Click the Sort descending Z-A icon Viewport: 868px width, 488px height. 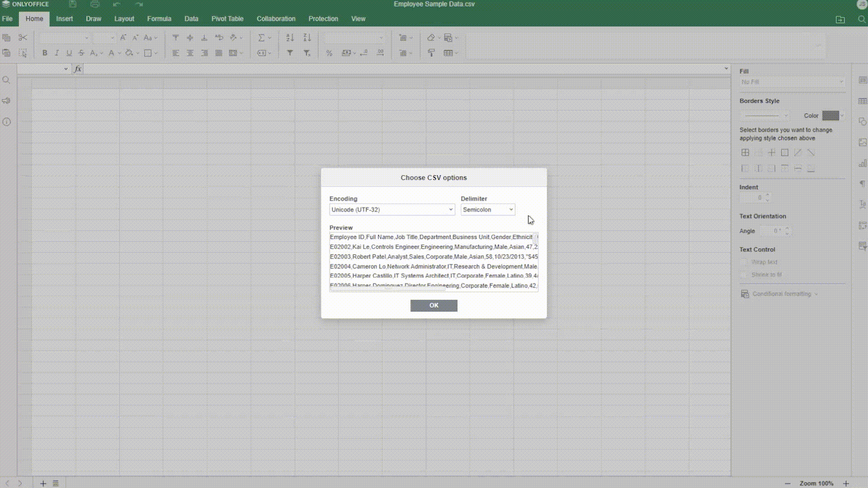(307, 38)
